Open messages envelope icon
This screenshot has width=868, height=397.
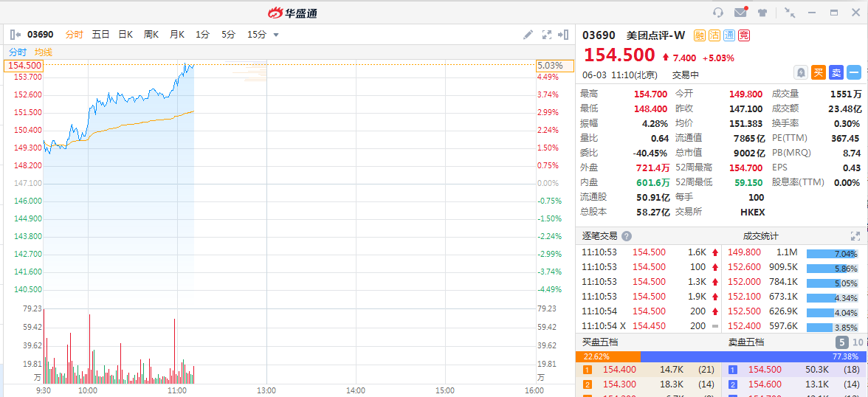[741, 13]
